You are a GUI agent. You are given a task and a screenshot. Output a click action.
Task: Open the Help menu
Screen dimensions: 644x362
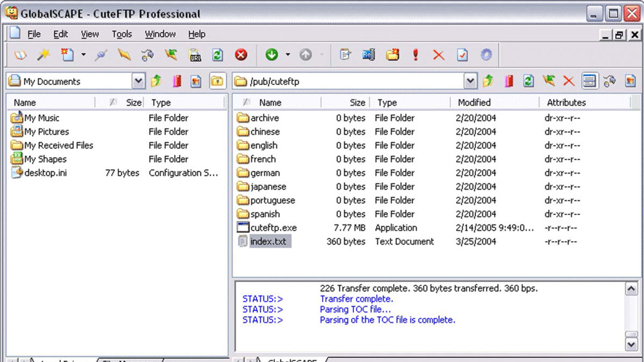197,34
